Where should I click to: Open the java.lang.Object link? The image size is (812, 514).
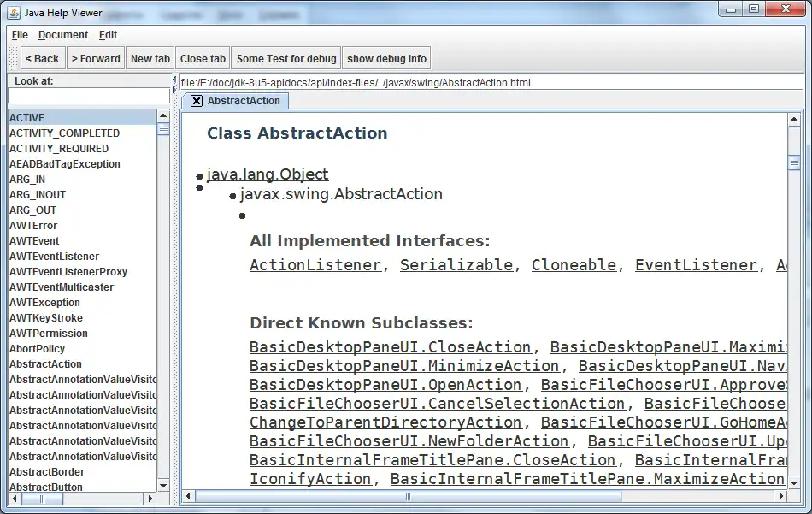click(x=268, y=174)
